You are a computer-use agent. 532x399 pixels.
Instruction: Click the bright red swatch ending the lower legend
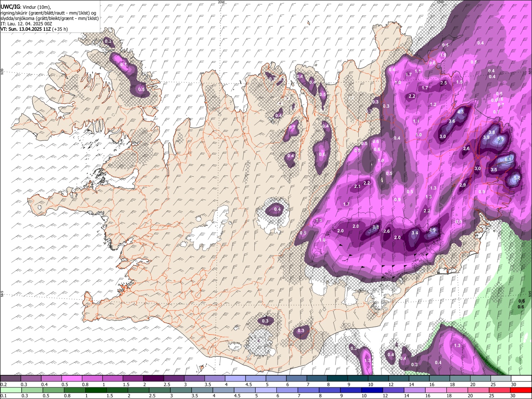[x=521, y=390]
